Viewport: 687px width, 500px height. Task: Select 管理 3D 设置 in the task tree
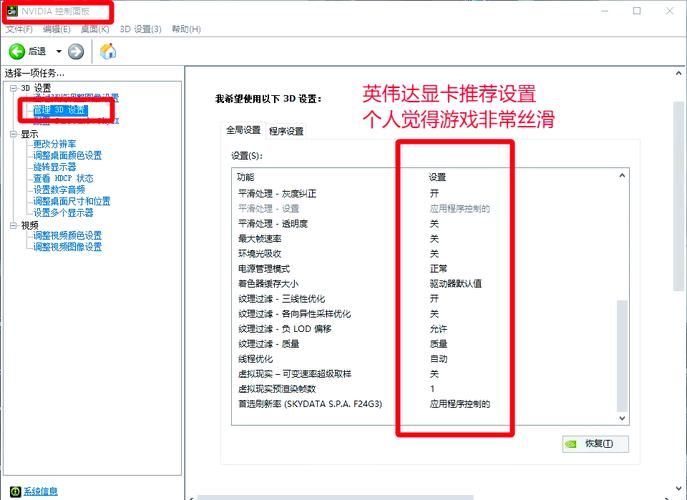(x=60, y=110)
